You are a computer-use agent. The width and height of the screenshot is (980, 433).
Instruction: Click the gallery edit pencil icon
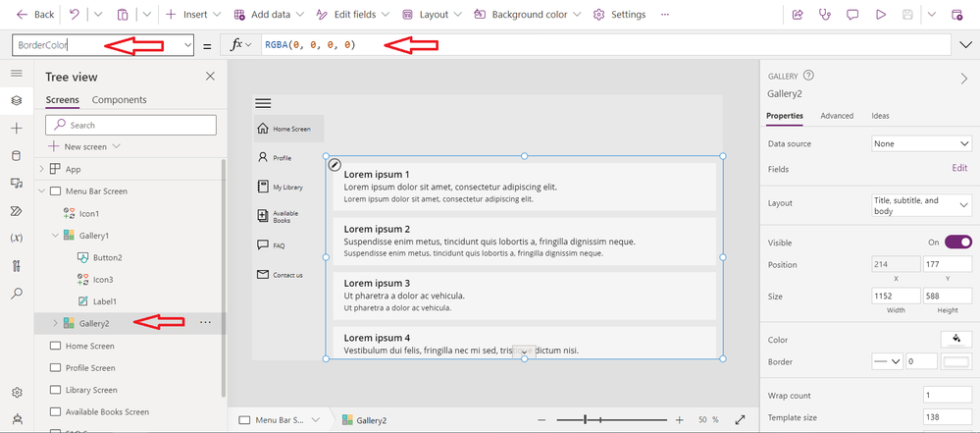[335, 165]
